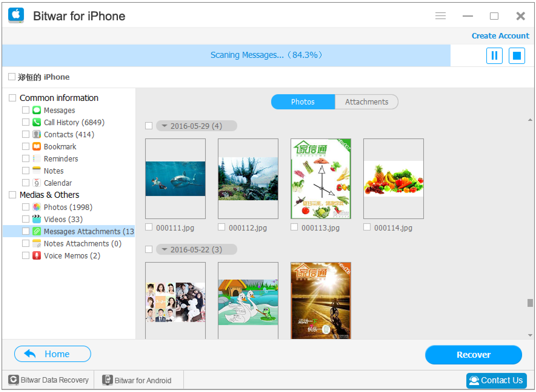The image size is (536, 392).
Task: Switch to the Photos tab
Action: pyautogui.click(x=303, y=102)
